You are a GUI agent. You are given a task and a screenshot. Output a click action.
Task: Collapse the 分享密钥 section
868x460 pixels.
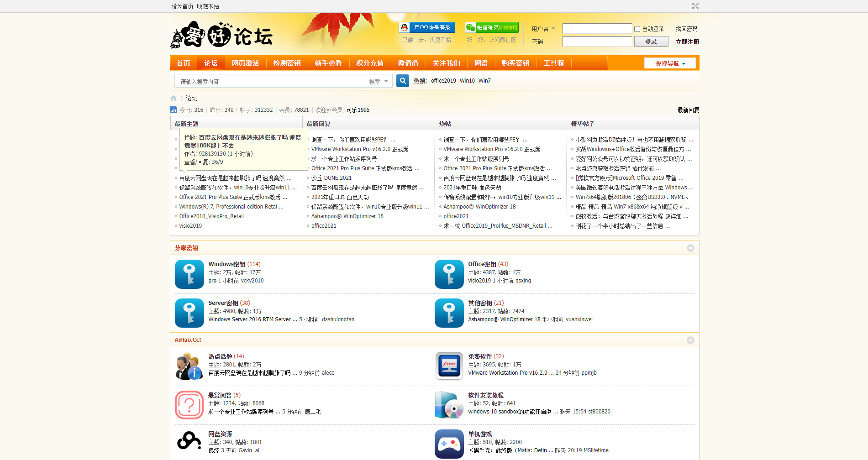click(x=690, y=248)
